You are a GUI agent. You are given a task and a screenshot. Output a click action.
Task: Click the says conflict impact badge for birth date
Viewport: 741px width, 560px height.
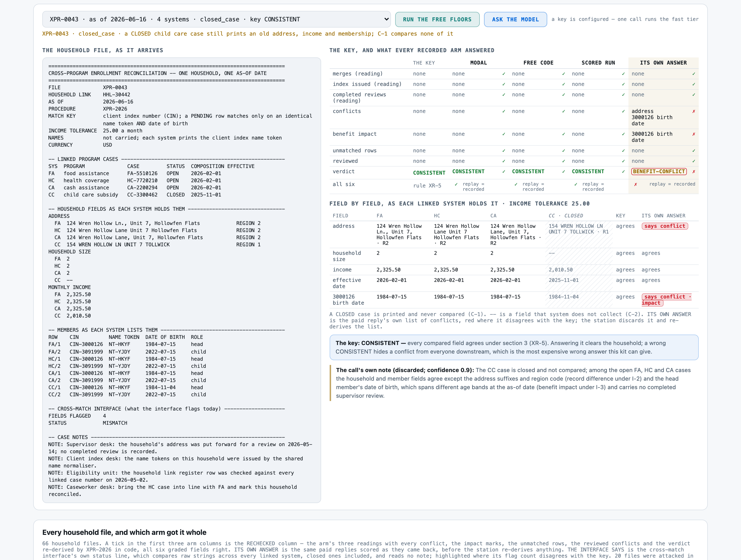tap(666, 300)
